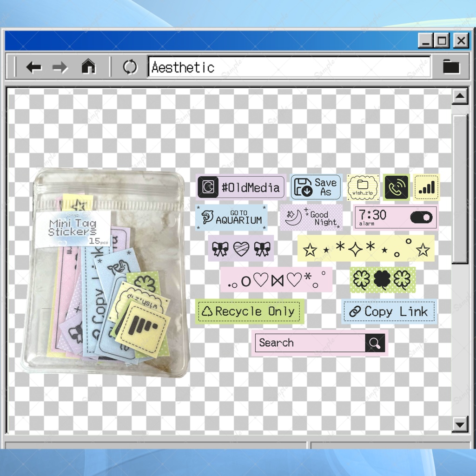Click the refresh icon
The height and width of the screenshot is (476, 476).
pyautogui.click(x=130, y=67)
